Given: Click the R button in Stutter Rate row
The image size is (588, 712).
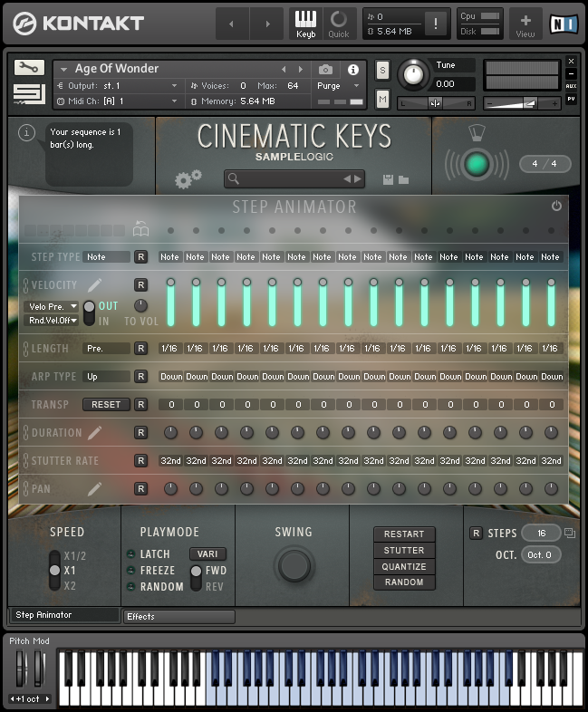Looking at the screenshot, I should click(x=140, y=461).
